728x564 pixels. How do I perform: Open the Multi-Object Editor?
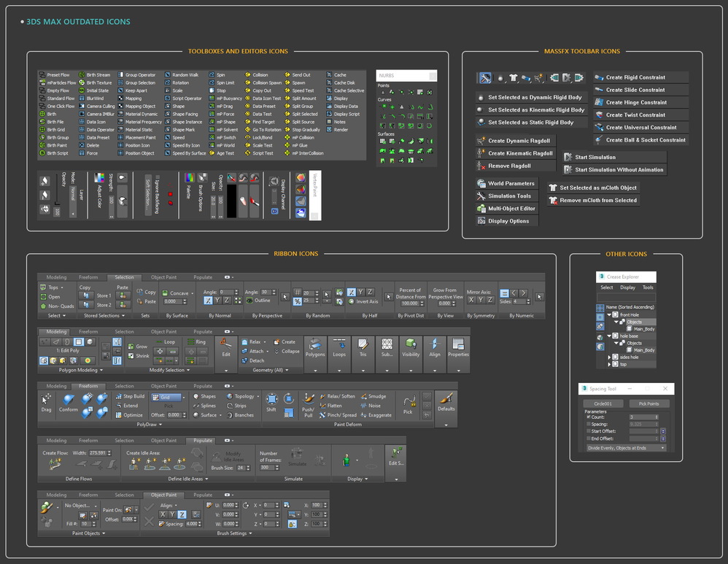[x=506, y=209]
